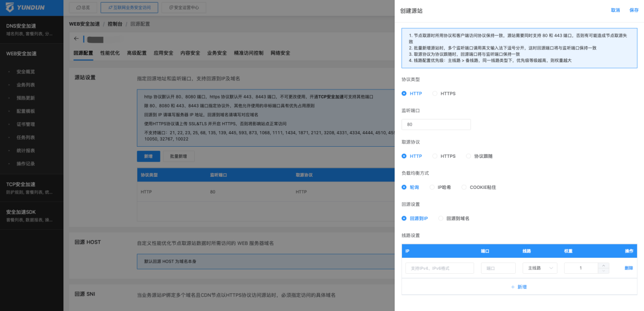Click 删除 in the line settings row
Screen dimensions: 644x311
629,268
